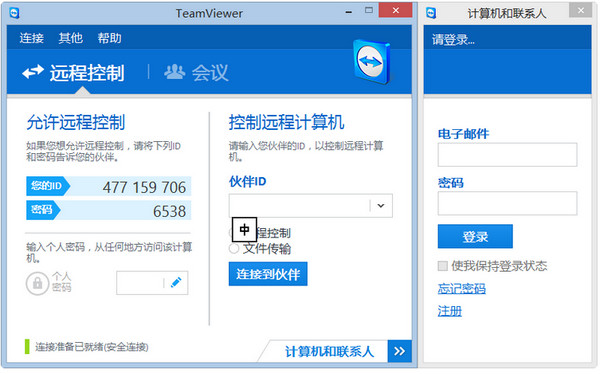600x374 pixels.
Task: Click the 控制远程计算机 heading
Action: (x=286, y=122)
